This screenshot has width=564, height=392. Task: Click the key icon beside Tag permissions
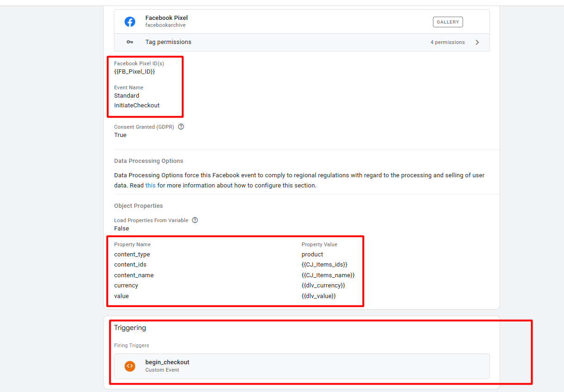click(130, 42)
